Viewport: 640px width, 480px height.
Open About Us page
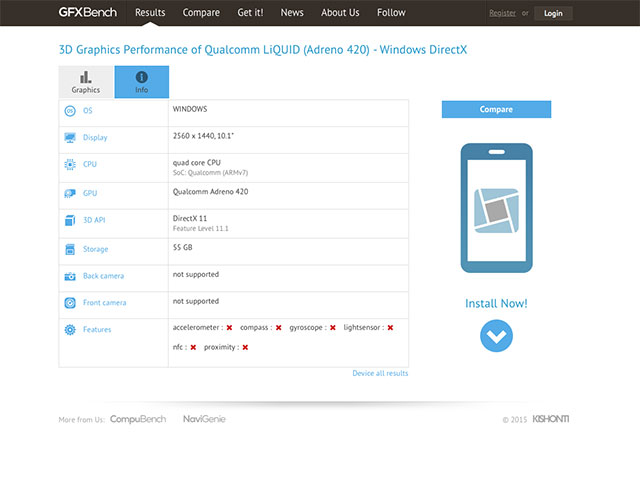(x=340, y=13)
